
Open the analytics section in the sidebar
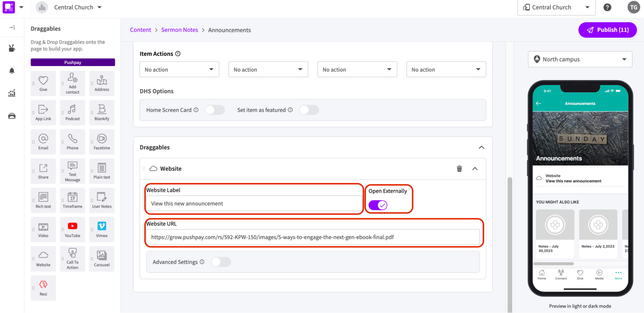click(x=12, y=93)
